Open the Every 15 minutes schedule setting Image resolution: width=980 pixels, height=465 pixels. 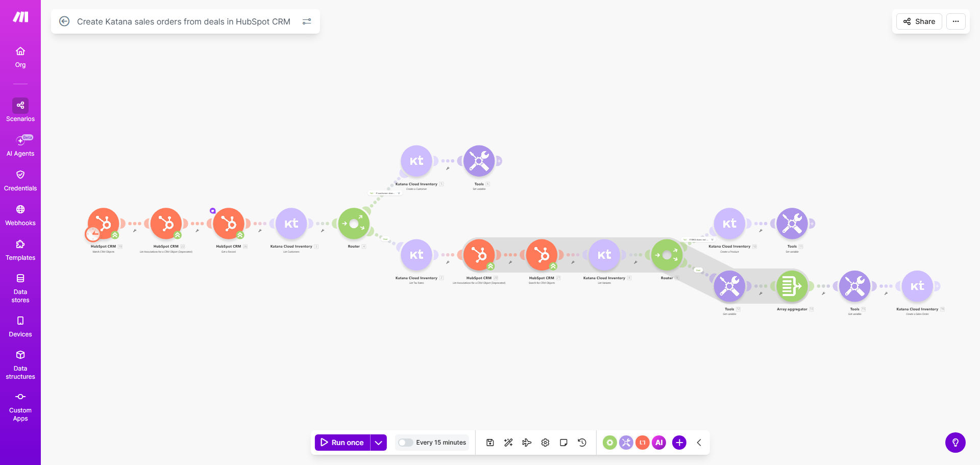click(x=441, y=443)
